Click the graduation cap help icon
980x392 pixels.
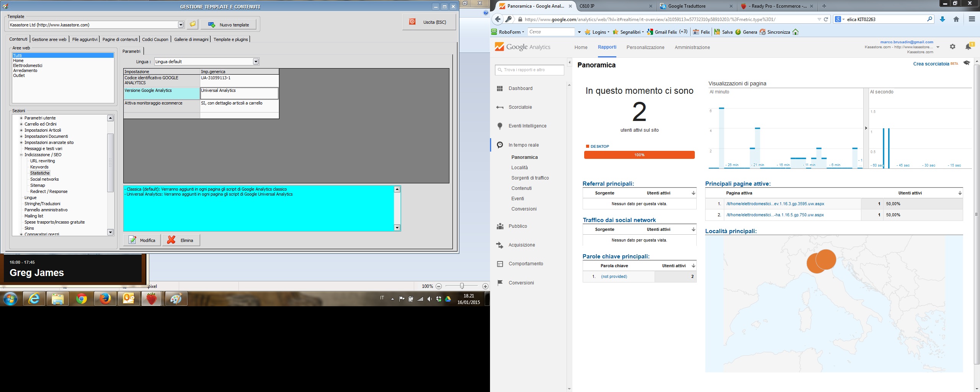(967, 63)
